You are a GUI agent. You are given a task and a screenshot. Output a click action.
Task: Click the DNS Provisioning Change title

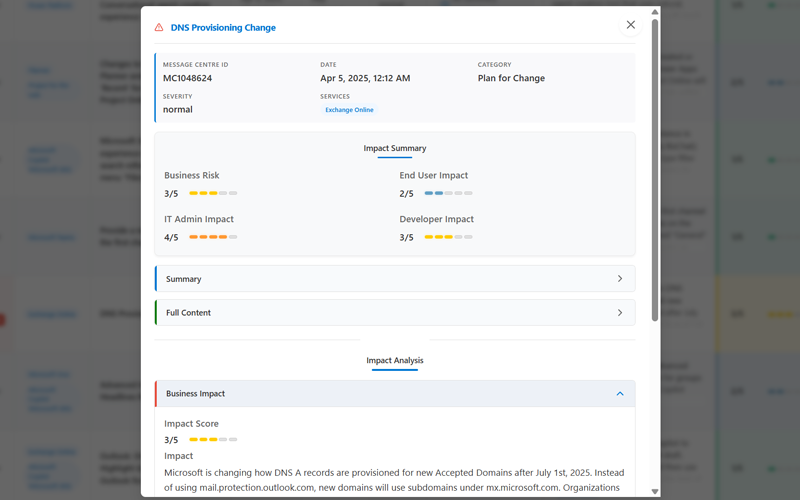[223, 28]
